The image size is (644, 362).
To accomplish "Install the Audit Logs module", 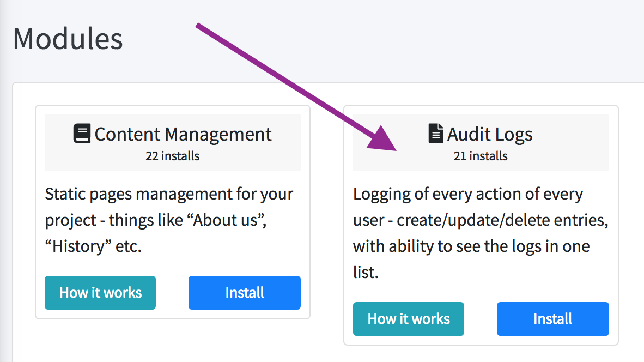I will point(552,319).
